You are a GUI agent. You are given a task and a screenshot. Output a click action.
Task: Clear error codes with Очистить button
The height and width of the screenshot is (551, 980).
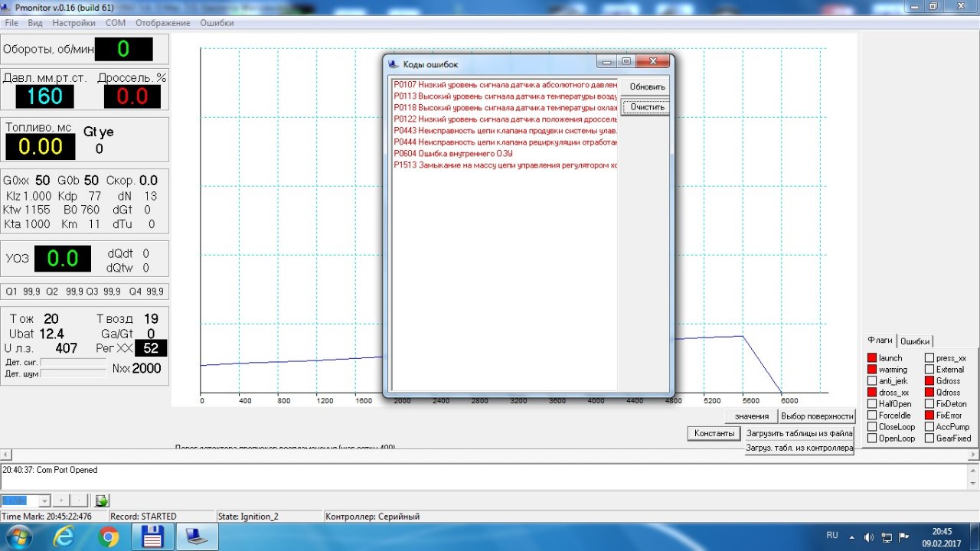tap(647, 107)
